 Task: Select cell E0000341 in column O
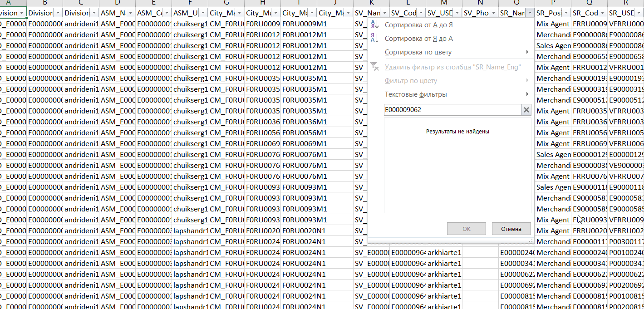pos(517,263)
